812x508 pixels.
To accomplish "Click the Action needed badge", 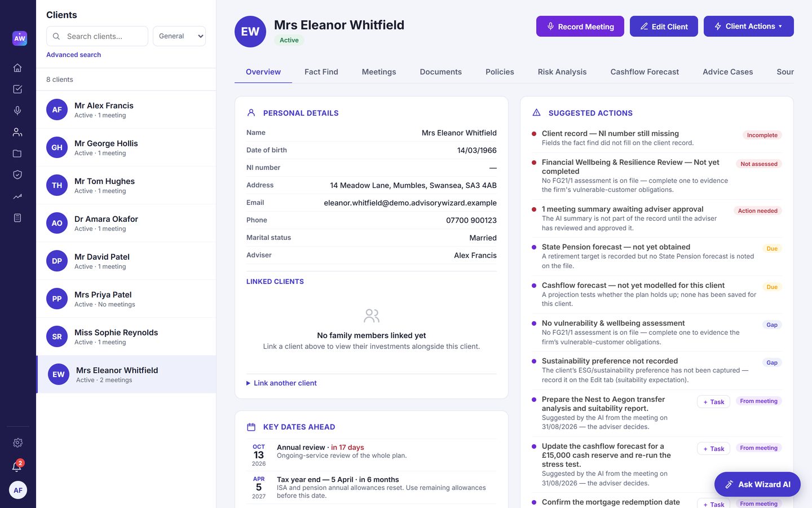I will click(x=757, y=211).
